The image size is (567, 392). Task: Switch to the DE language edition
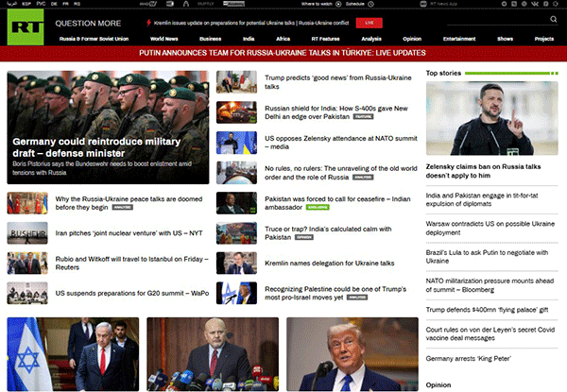point(54,4)
